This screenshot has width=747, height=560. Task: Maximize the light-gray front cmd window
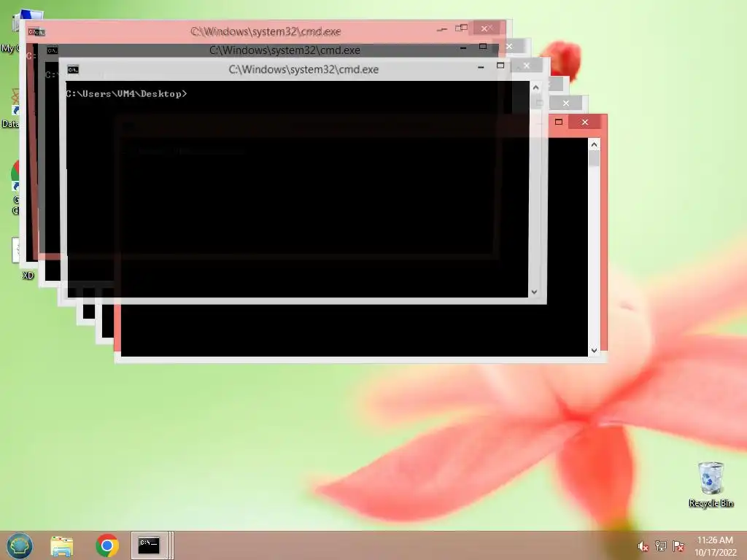(500, 66)
